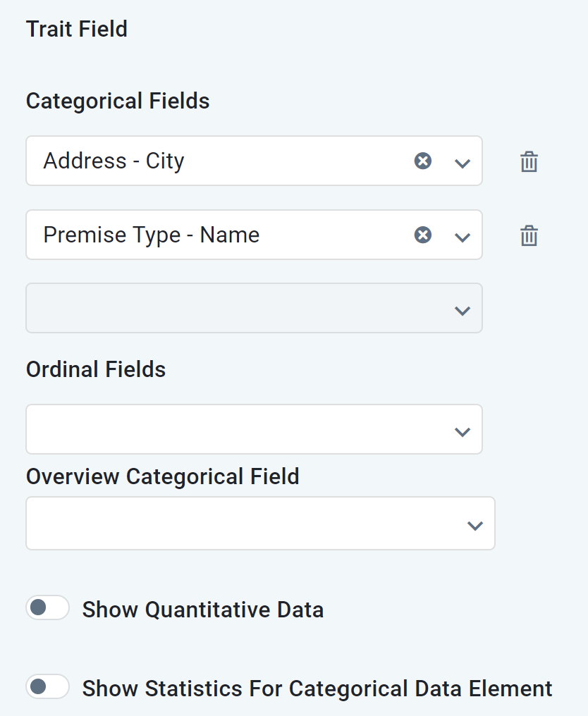
Task: Toggle Show Statistics For Categorical Data Element
Action: [47, 686]
